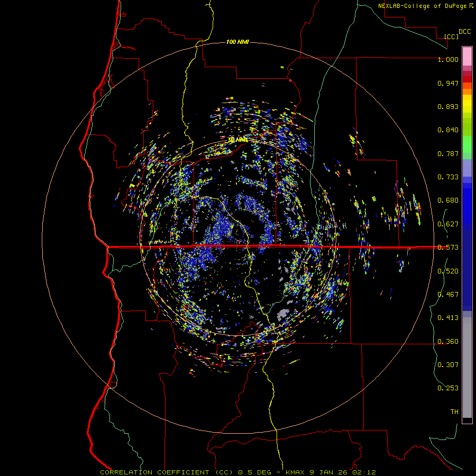Screen dimensions: 476x476
Task: Pick the lavender segment of the color bar
Action: pos(467,168)
